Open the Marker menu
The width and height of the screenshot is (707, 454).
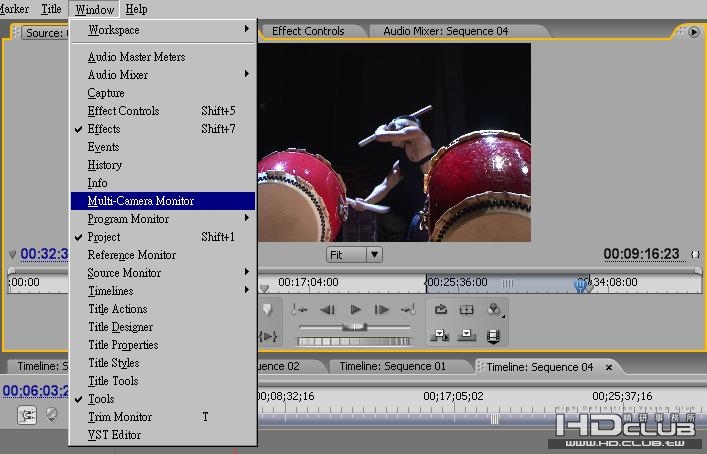[14, 9]
